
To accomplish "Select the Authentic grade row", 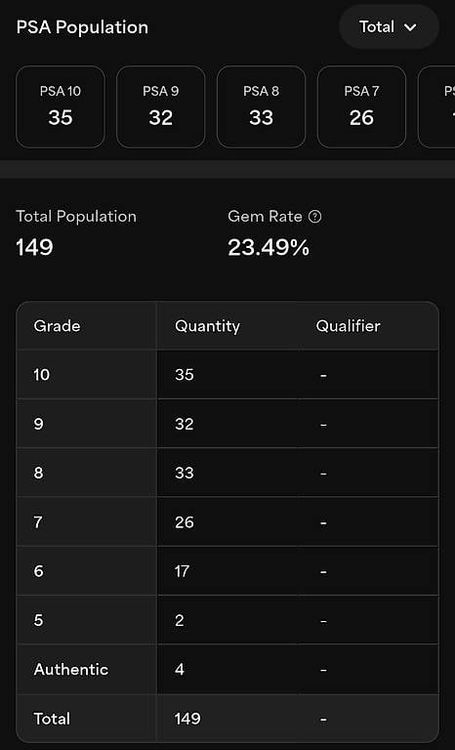I will (227, 669).
